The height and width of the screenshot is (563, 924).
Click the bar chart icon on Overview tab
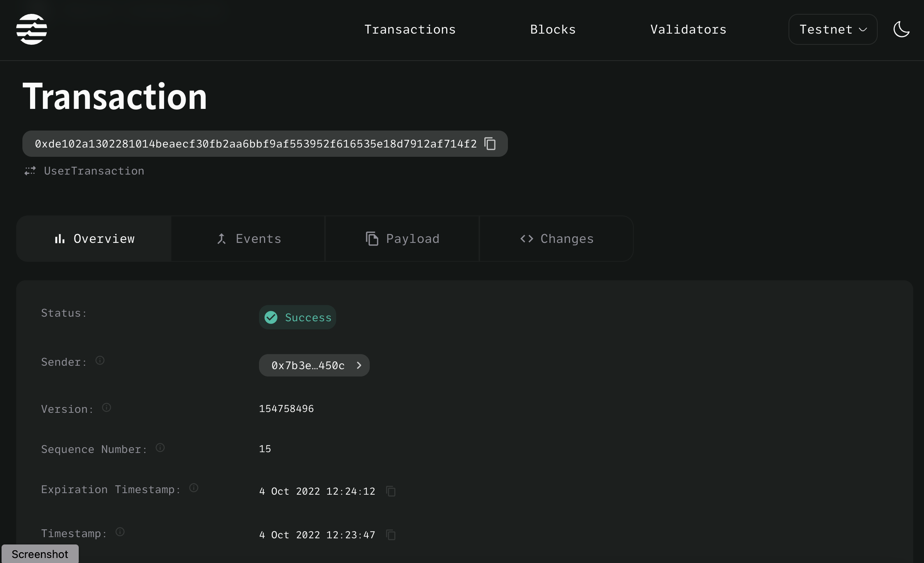point(59,239)
